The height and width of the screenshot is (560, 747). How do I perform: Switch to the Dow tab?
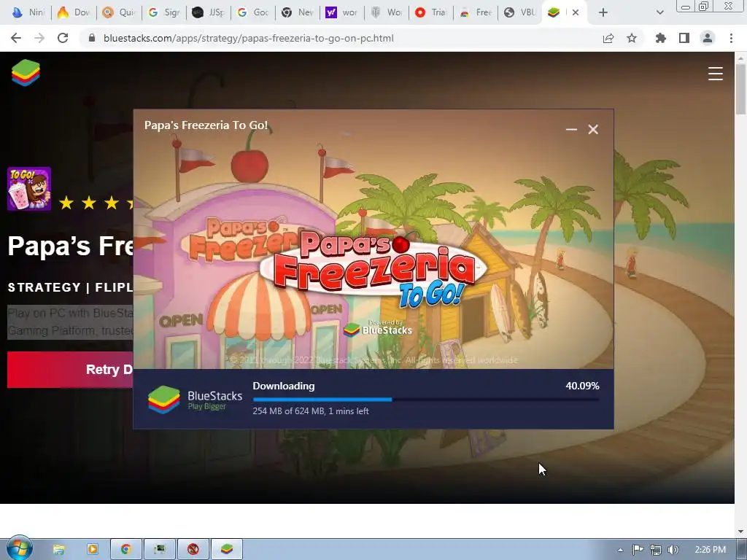(x=74, y=12)
